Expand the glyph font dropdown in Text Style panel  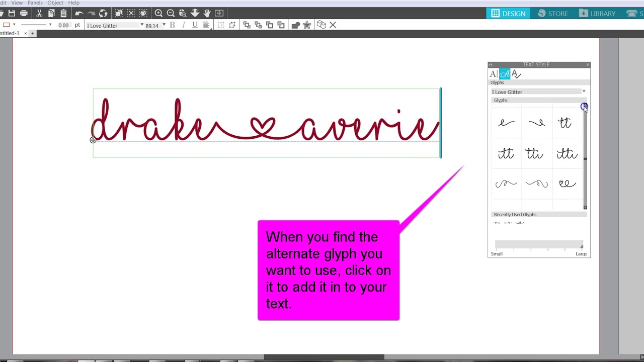pyautogui.click(x=584, y=92)
